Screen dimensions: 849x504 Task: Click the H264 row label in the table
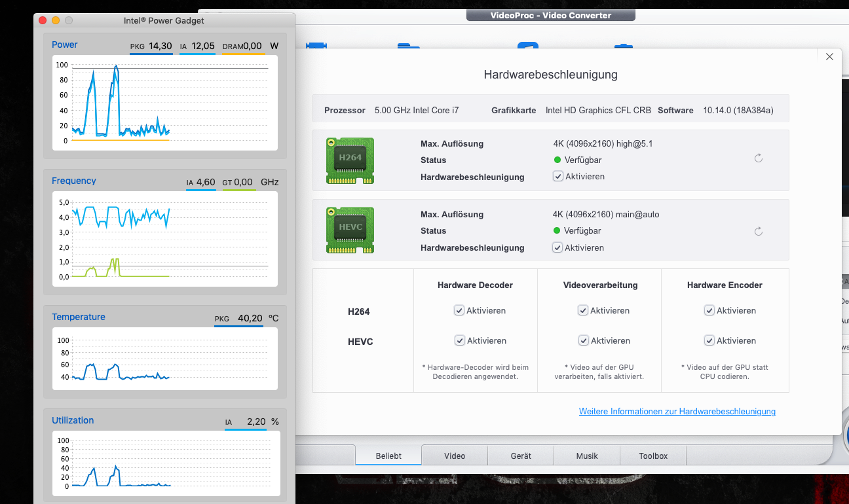point(359,312)
